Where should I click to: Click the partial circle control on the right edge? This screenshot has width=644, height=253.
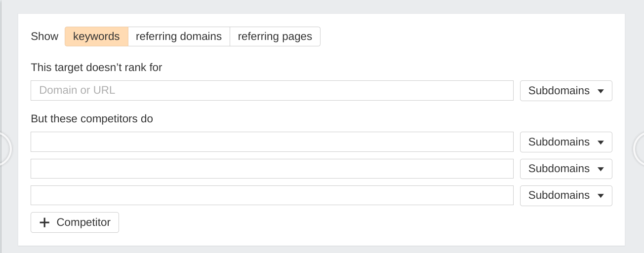tap(639, 148)
